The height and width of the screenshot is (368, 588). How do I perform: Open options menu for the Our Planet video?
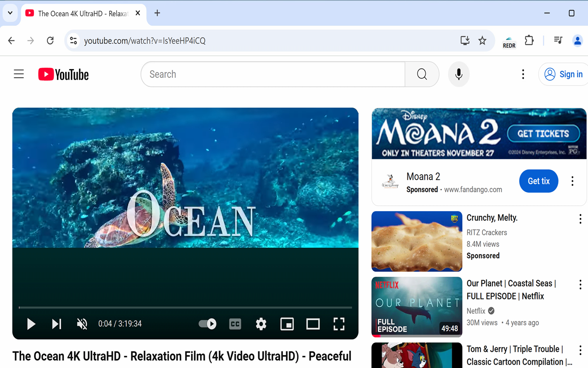pyautogui.click(x=580, y=284)
